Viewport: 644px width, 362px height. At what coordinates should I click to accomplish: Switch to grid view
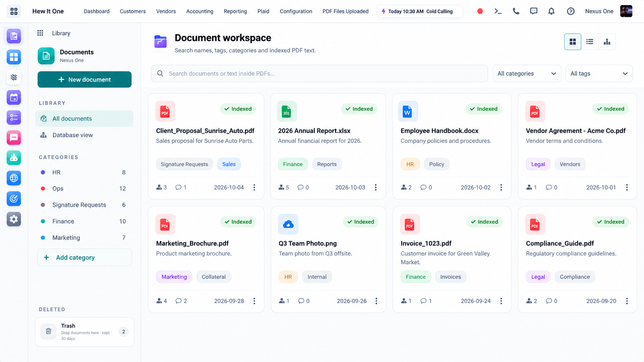pyautogui.click(x=573, y=42)
